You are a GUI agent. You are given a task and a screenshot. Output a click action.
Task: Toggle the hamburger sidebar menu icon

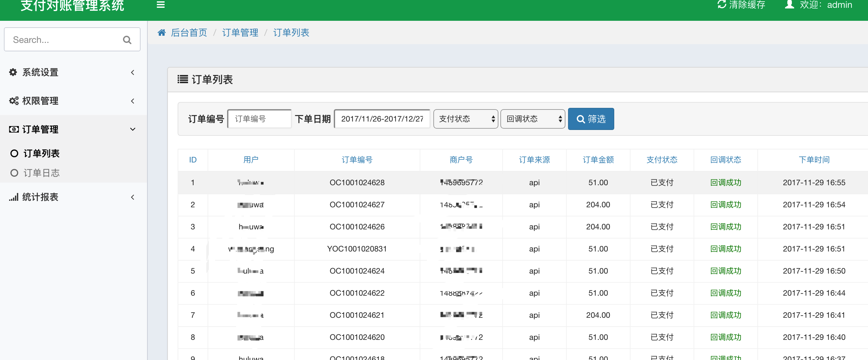pyautogui.click(x=161, y=5)
